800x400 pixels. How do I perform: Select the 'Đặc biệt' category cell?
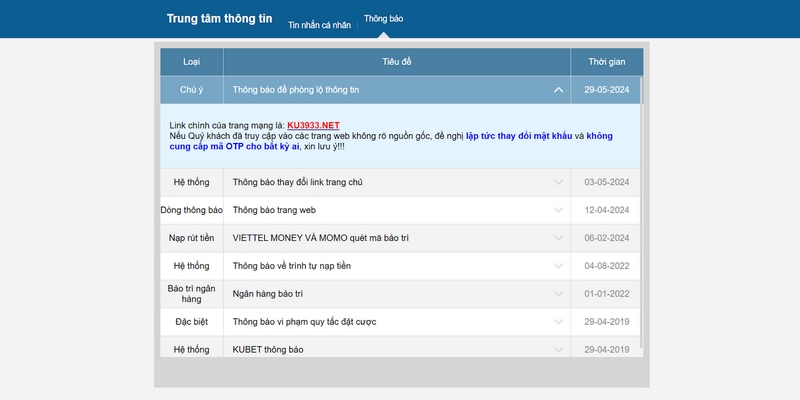click(x=191, y=322)
